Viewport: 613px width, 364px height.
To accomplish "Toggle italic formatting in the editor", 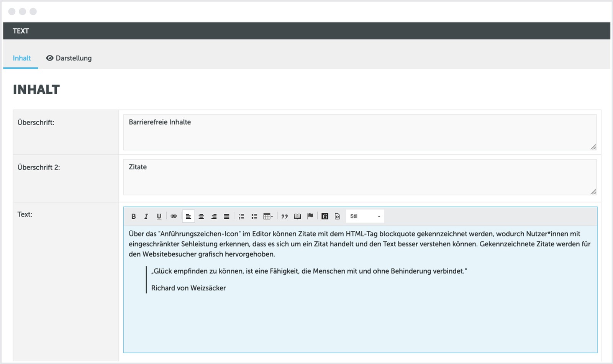I will (146, 216).
